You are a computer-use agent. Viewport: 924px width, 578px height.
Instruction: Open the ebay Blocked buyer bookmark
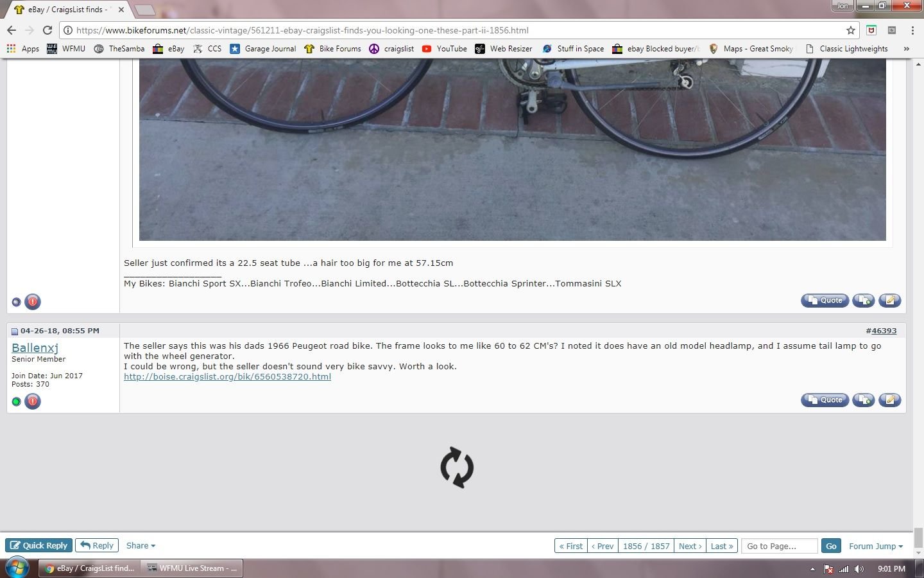[x=656, y=49]
